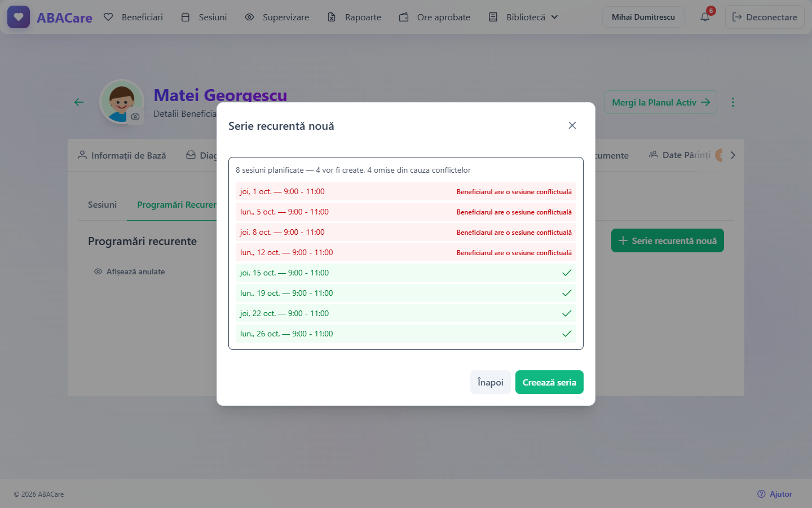Click the Deconectare button
This screenshot has height=508, width=812.
pos(765,17)
